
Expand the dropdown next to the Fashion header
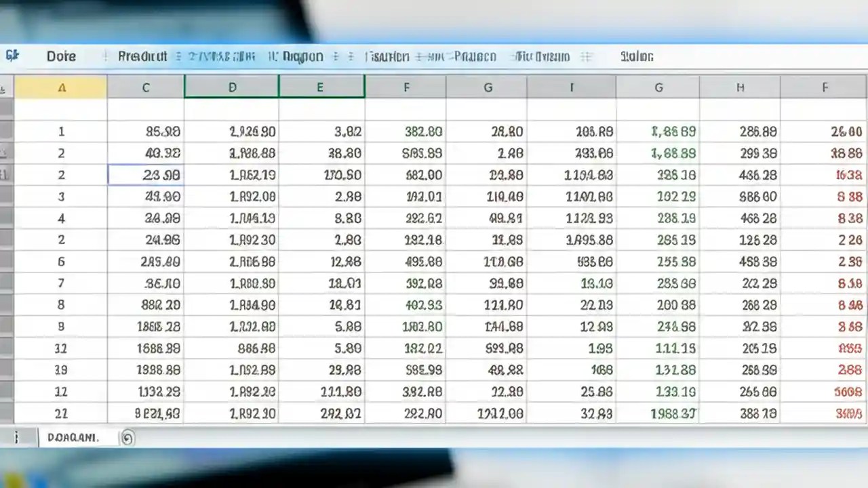(418, 56)
